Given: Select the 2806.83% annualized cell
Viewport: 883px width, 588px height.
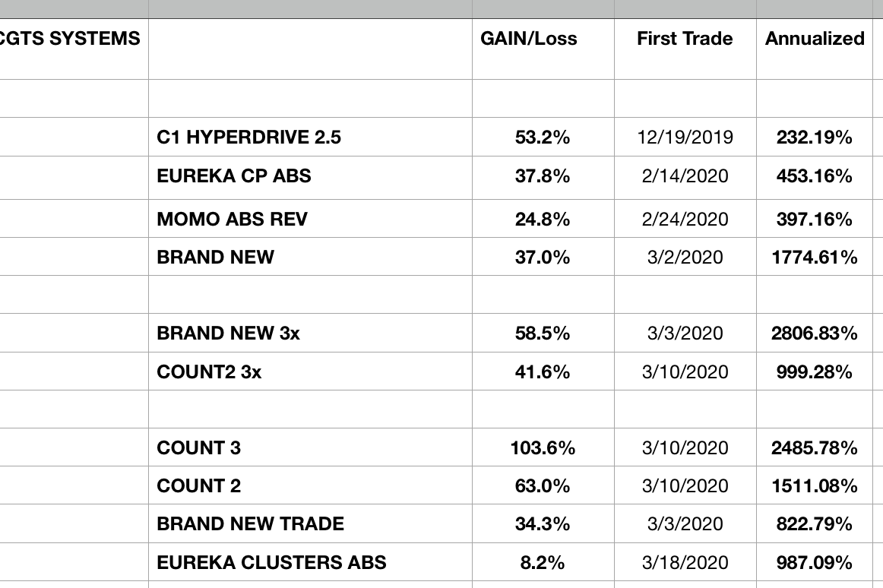Looking at the screenshot, I should point(815,334).
